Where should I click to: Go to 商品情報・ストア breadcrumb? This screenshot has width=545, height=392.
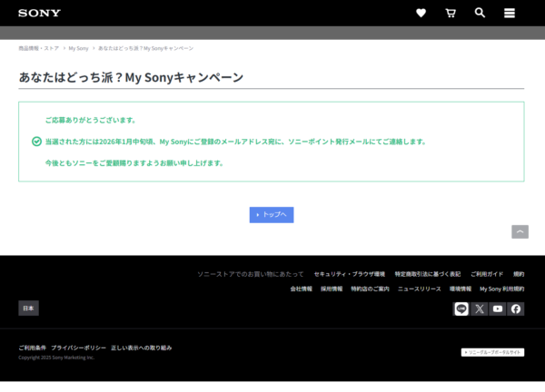(38, 48)
